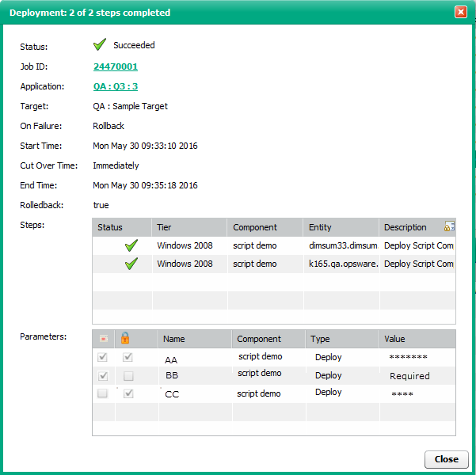Sort Steps by the Tier column header
The image size is (476, 475).
pyautogui.click(x=188, y=227)
